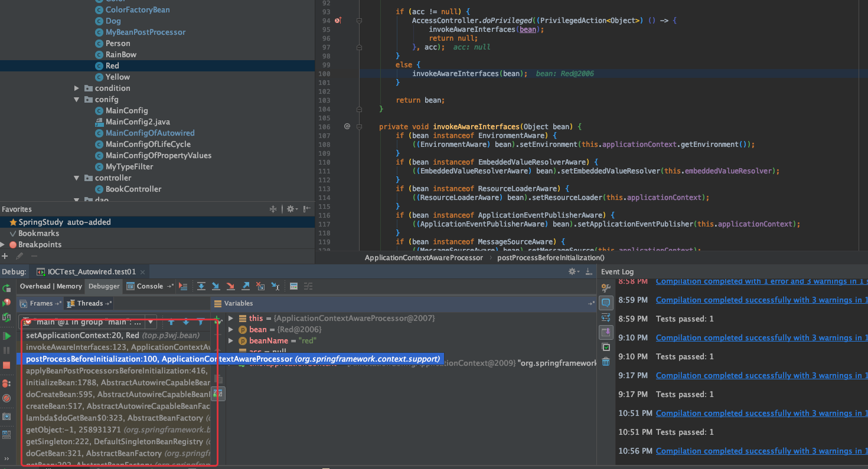Select MainConfigOfAutowired in project tree
Image resolution: width=868 pixels, height=469 pixels.
tap(150, 133)
